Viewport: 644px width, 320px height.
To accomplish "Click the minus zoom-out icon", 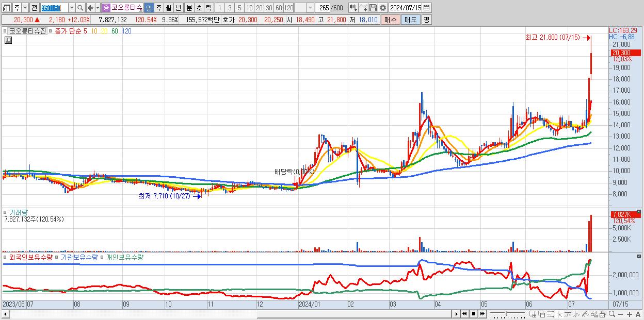I will click(620, 314).
